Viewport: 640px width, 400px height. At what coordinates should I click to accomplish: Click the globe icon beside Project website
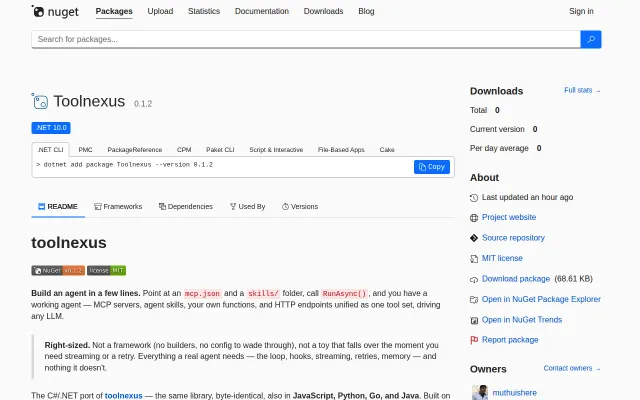click(x=474, y=218)
